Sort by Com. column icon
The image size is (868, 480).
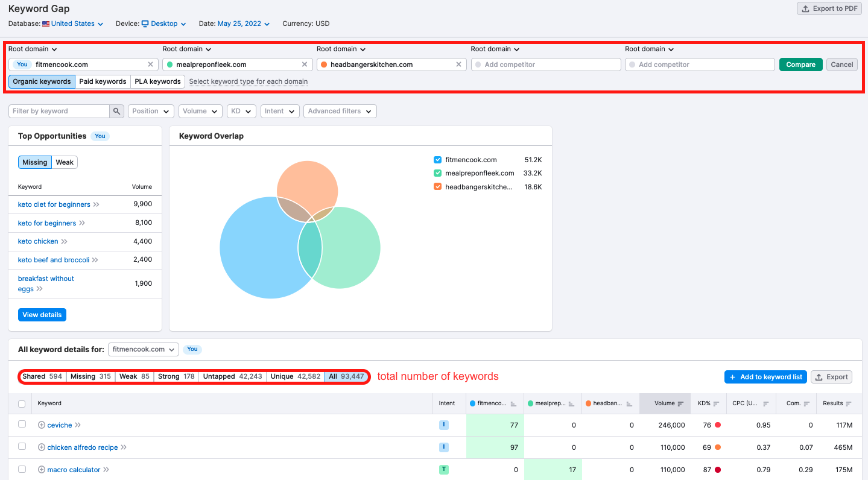click(806, 403)
